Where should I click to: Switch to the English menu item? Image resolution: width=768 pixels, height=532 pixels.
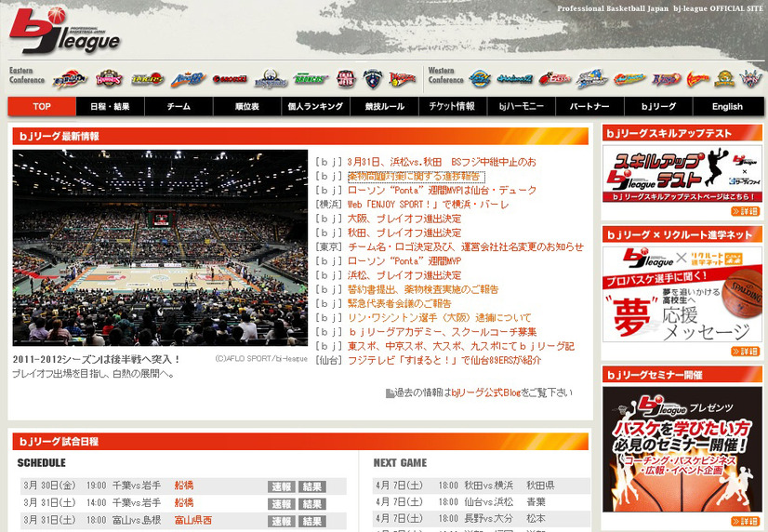(x=727, y=106)
